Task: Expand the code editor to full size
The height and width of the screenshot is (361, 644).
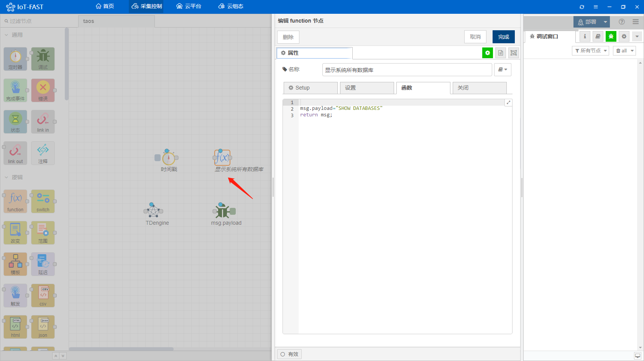Action: point(508,103)
